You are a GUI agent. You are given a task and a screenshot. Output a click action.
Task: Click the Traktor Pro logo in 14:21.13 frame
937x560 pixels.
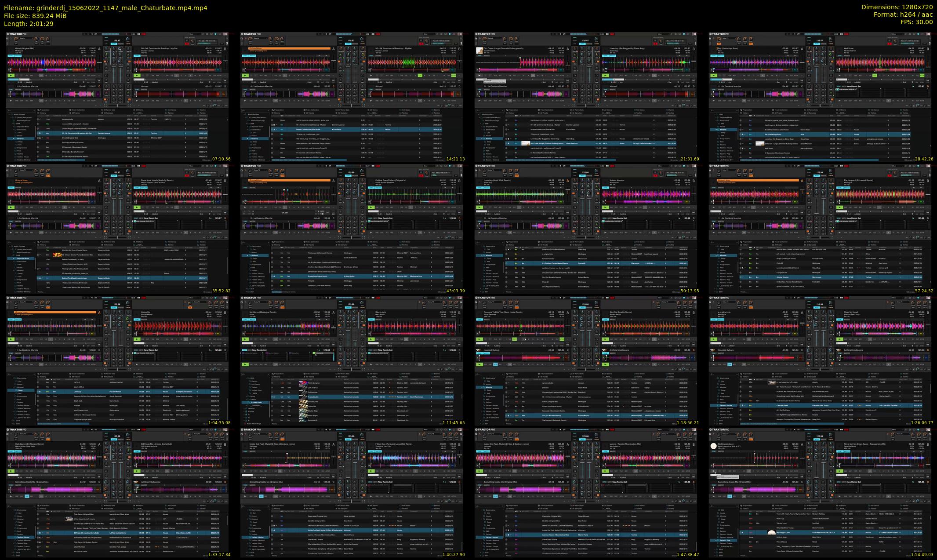point(251,34)
